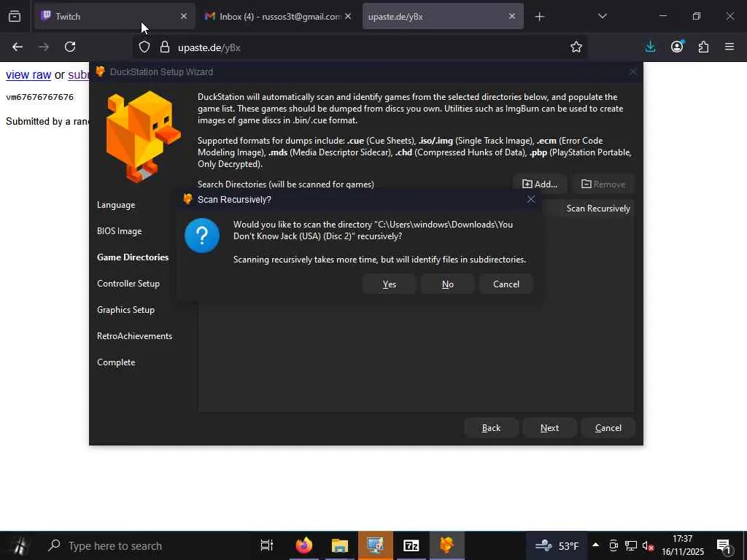This screenshot has height=560, width=747.
Task: Select Complete step in sidebar
Action: (116, 362)
